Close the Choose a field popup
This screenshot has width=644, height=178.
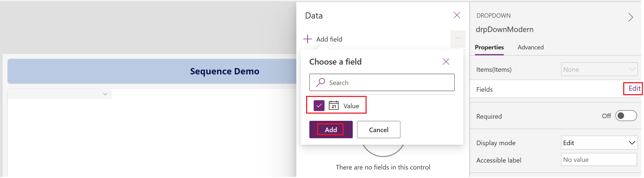click(x=446, y=62)
